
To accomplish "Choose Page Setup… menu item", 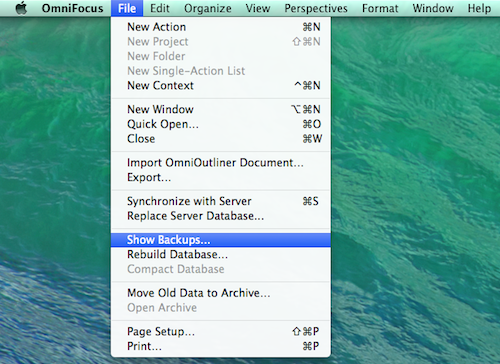I will coord(221,331).
